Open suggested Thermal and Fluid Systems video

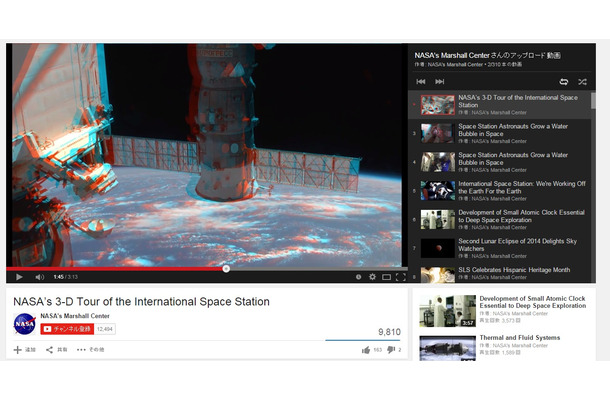pyautogui.click(x=520, y=338)
